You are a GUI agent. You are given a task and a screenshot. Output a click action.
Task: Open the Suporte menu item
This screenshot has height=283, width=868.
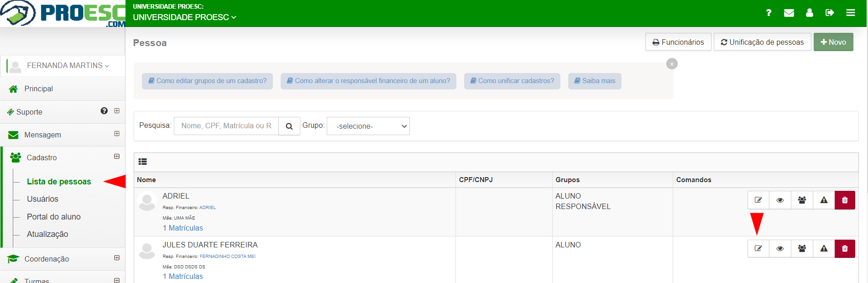pyautogui.click(x=29, y=112)
